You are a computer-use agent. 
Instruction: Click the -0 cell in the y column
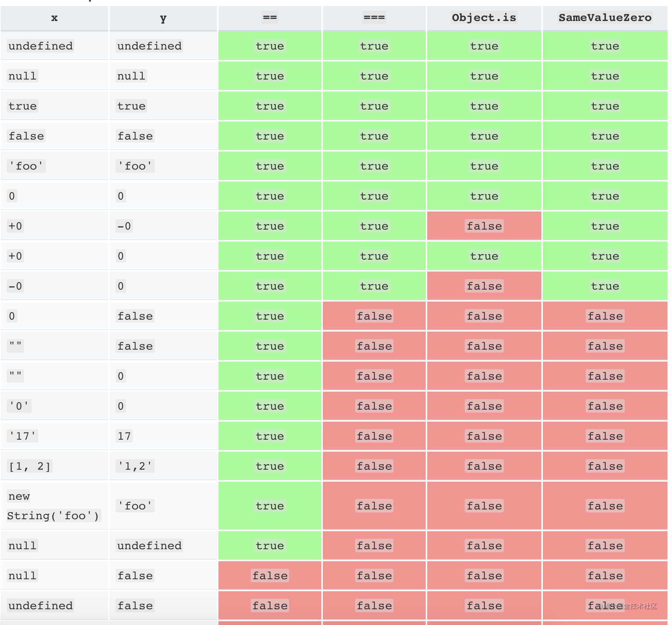pos(163,226)
